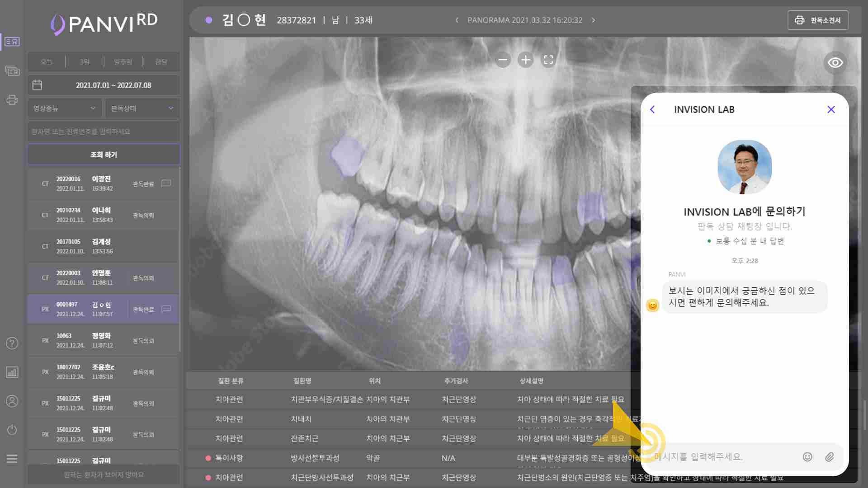
Task: Open the statistics chart icon
Action: coord(12,372)
